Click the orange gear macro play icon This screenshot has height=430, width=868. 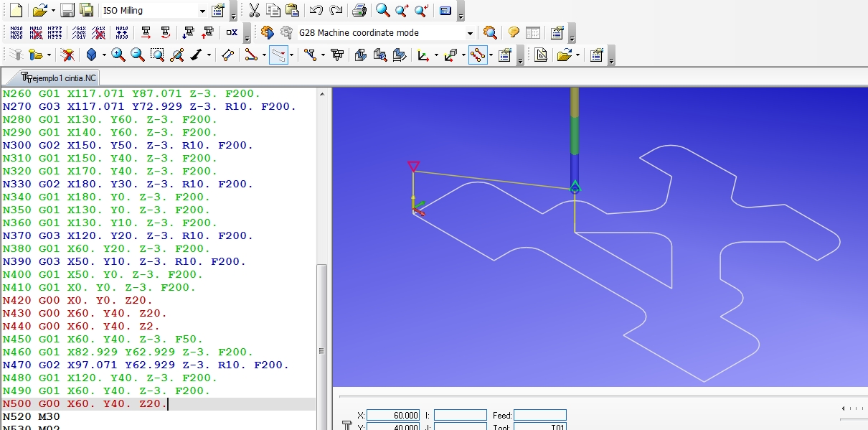267,32
